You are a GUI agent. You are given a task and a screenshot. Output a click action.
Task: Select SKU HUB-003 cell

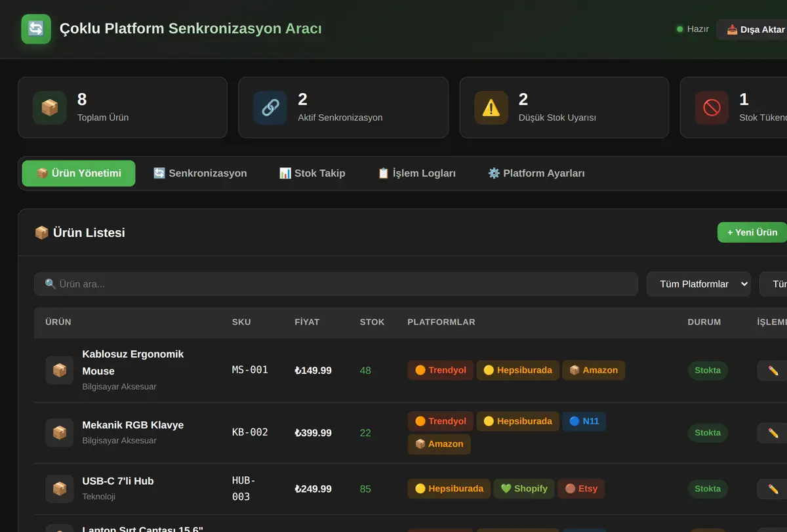point(244,489)
